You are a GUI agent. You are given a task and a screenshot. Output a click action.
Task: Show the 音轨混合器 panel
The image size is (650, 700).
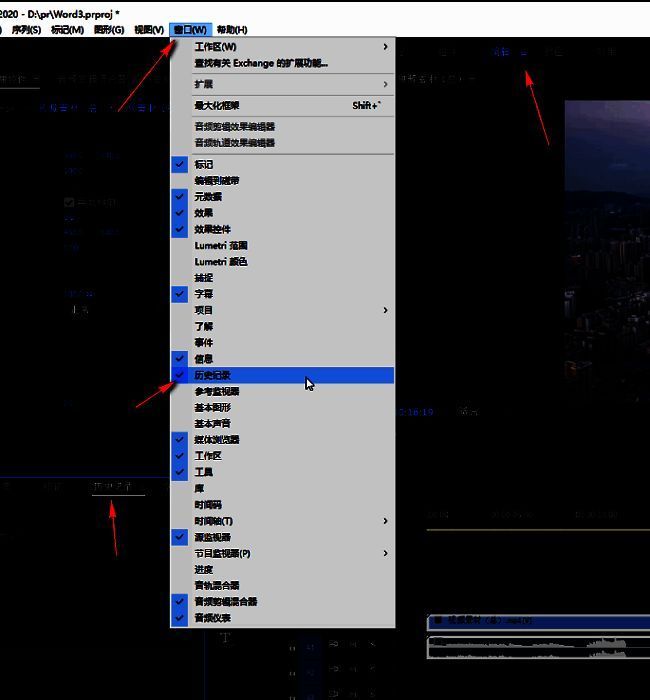pyautogui.click(x=216, y=585)
